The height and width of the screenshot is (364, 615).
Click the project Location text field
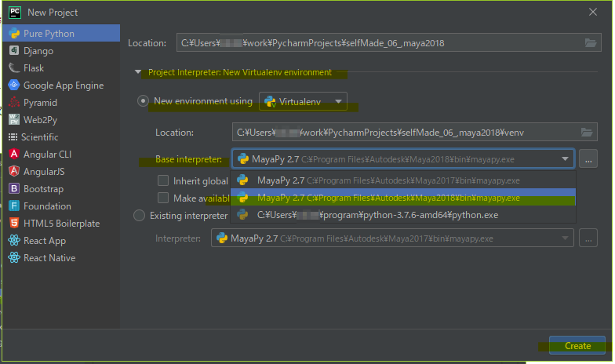coord(377,43)
